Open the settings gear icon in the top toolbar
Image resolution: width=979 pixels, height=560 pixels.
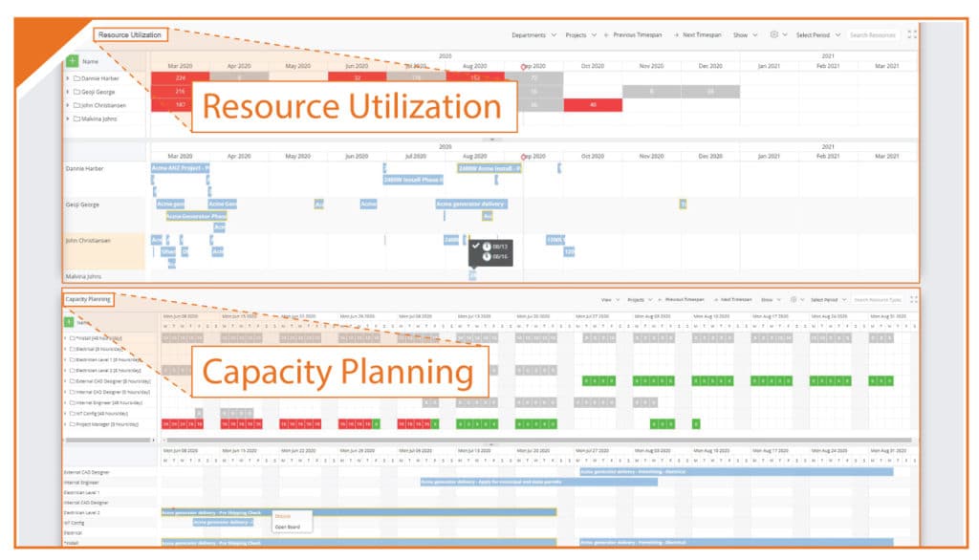point(773,34)
